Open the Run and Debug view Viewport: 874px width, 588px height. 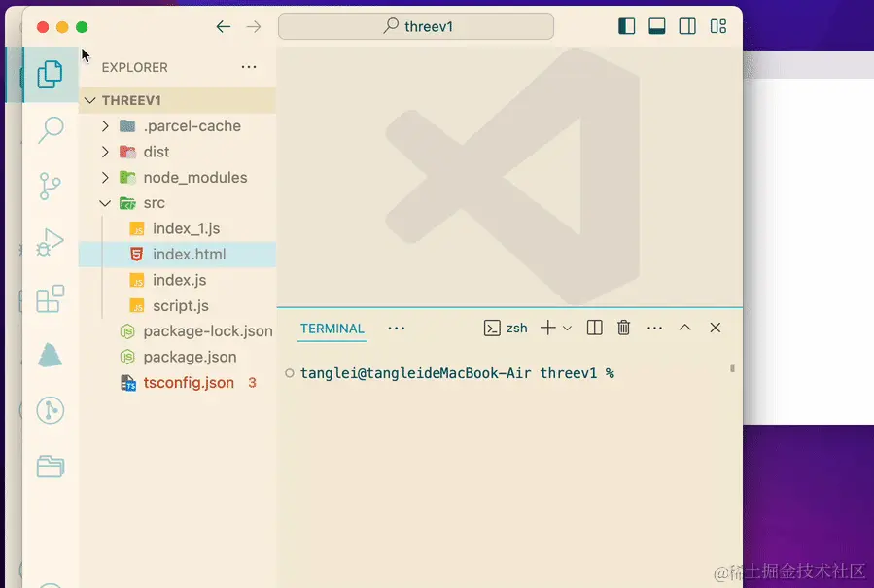pos(51,242)
